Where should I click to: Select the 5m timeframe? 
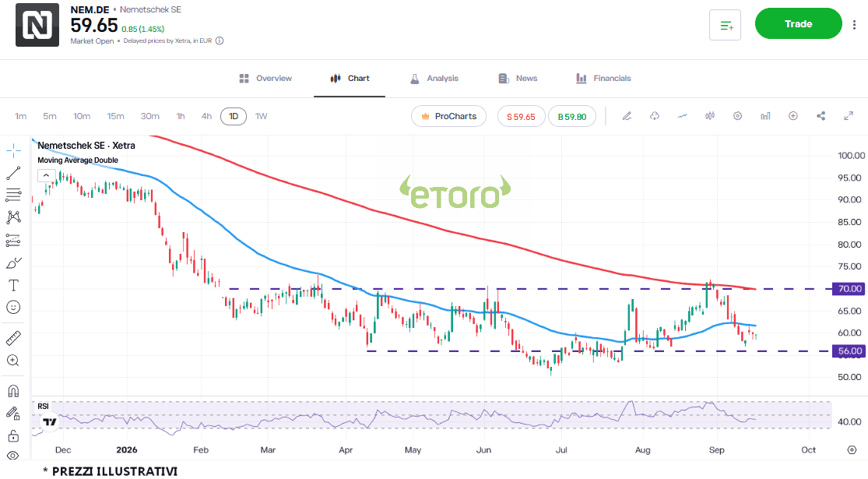point(50,116)
